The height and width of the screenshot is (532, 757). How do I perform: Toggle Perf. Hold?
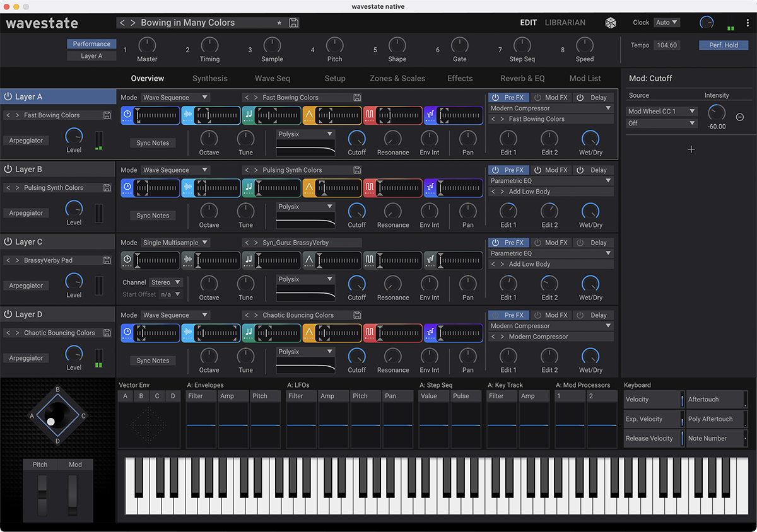723,45
